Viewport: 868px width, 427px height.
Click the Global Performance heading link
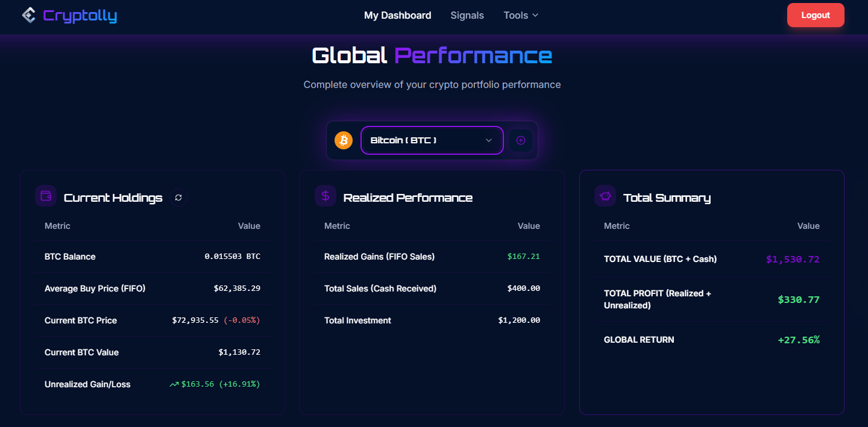click(431, 55)
